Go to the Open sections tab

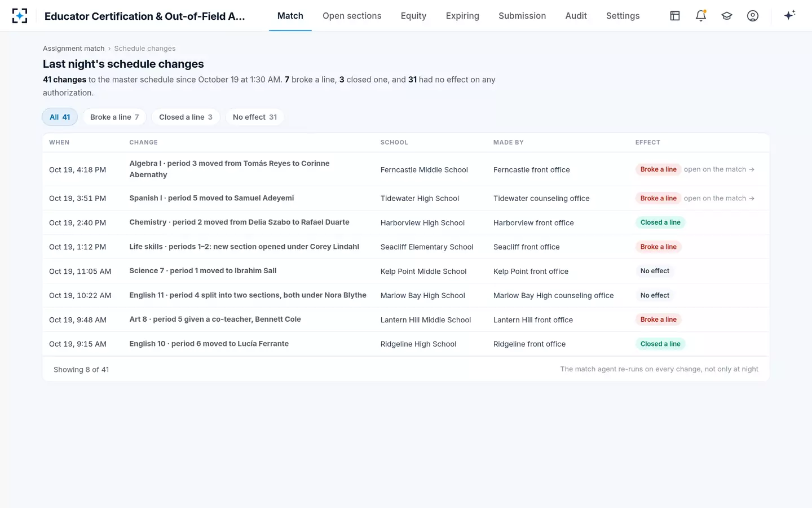coord(352,16)
